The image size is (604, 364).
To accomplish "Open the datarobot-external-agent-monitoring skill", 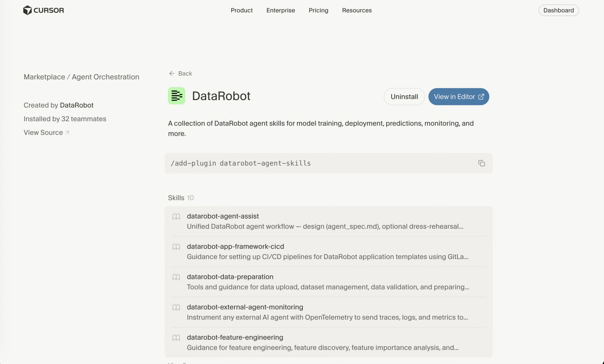I will 329,312.
